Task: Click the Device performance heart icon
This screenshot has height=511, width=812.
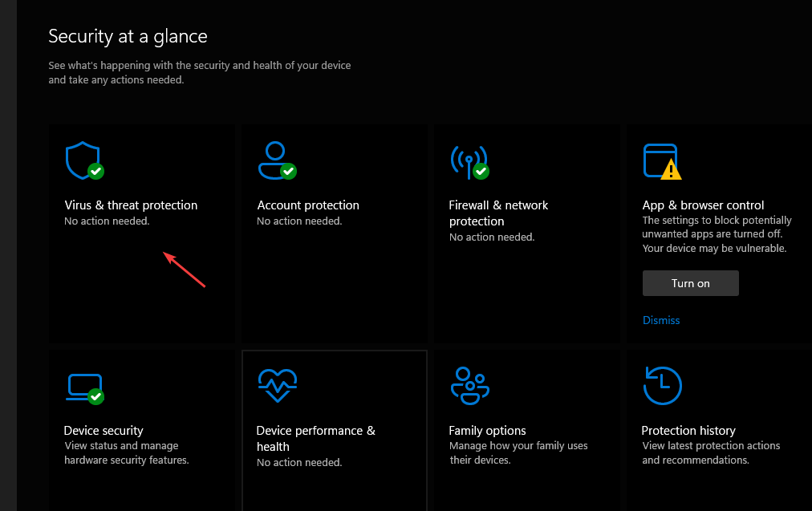Action: tap(277, 386)
